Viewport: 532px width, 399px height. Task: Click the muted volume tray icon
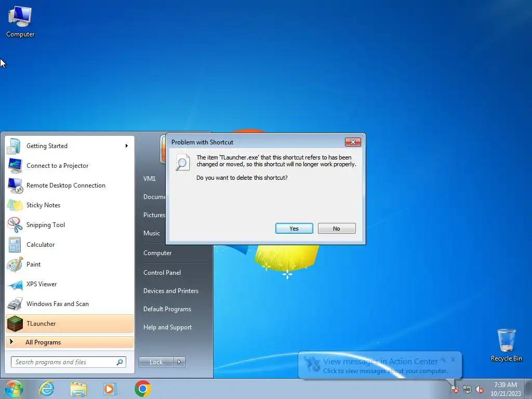coord(480,389)
